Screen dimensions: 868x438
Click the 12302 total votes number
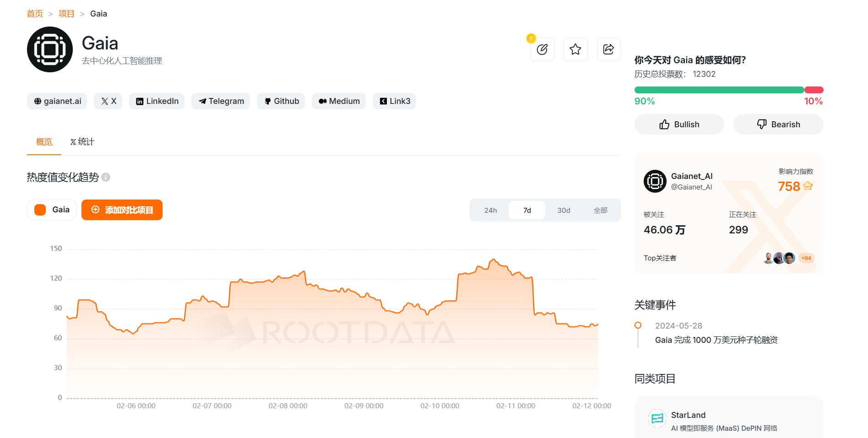coord(704,74)
